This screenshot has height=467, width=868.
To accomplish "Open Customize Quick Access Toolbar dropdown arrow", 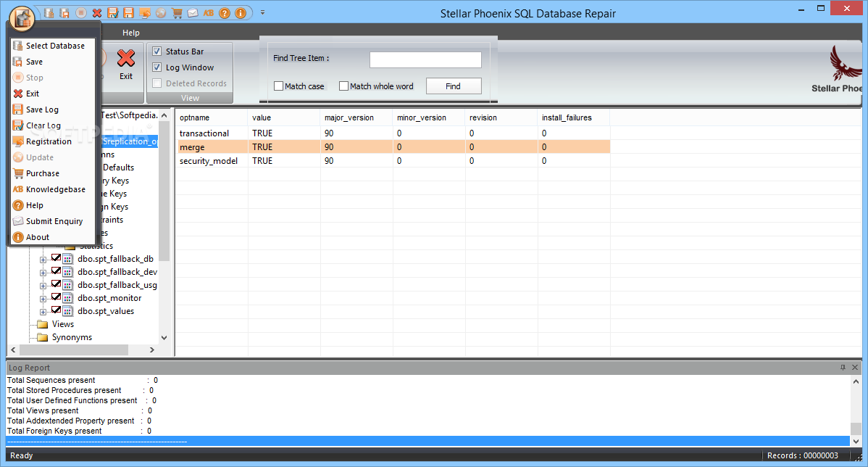I will click(x=262, y=13).
